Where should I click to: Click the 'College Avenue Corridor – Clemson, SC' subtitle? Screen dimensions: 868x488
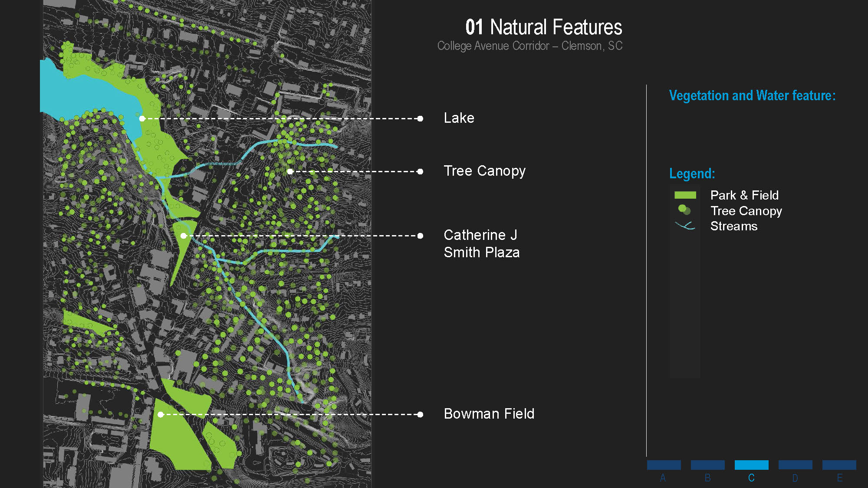[x=530, y=46]
